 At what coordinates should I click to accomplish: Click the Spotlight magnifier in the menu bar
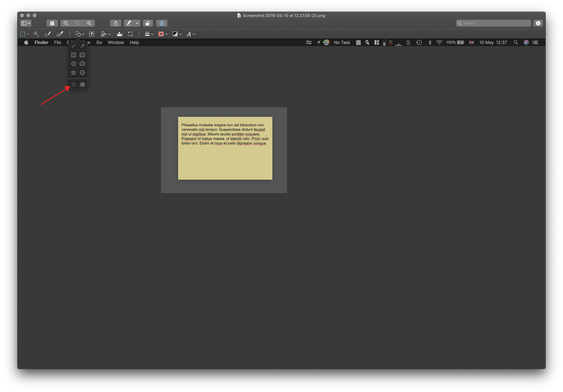click(x=516, y=42)
